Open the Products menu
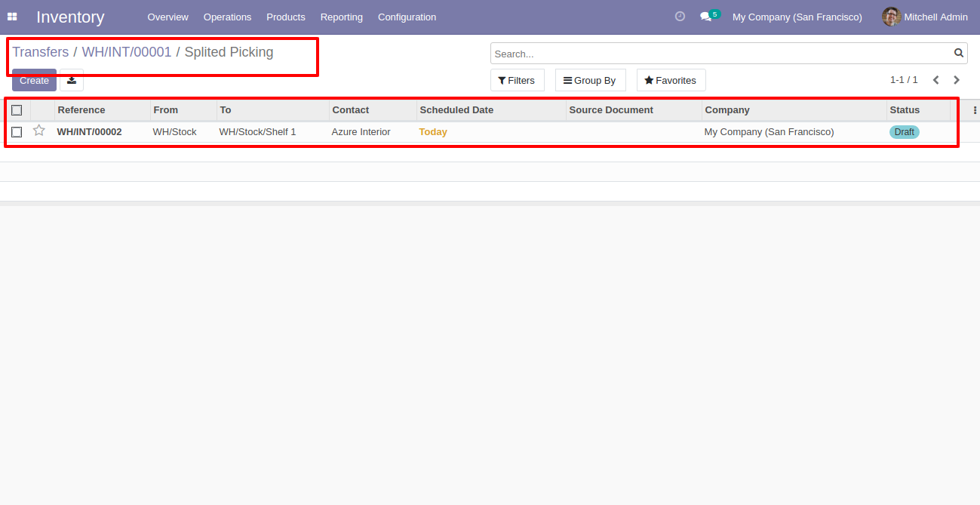The image size is (980, 505). click(x=286, y=17)
